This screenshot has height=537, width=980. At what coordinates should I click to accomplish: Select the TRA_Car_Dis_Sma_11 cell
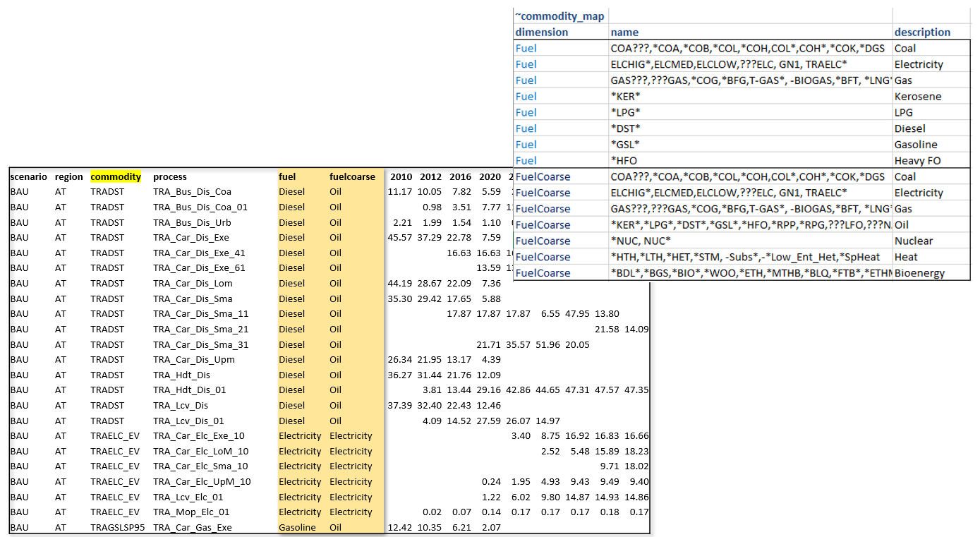coord(200,313)
